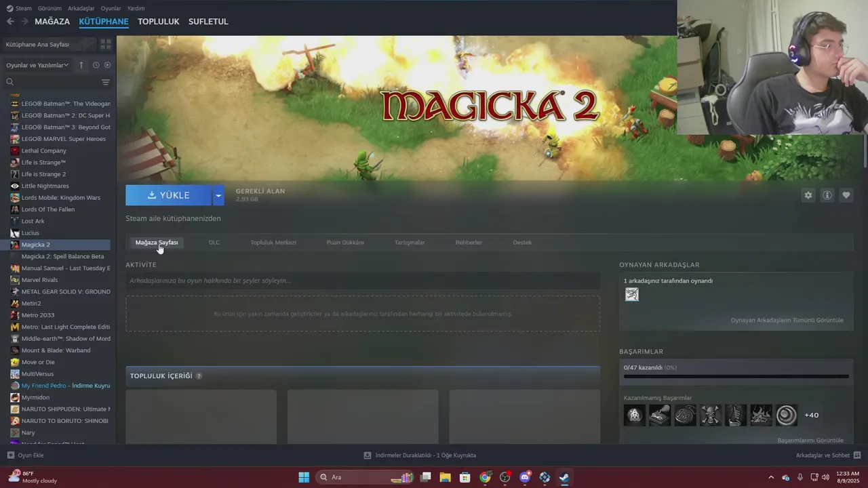Click YÜKLE install button
Screen dimensions: 868x488
(x=169, y=195)
